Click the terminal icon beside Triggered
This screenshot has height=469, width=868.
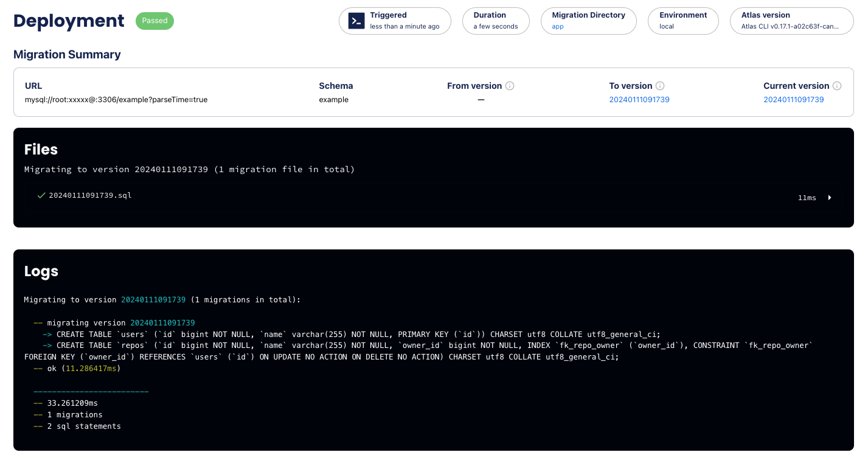pos(356,21)
